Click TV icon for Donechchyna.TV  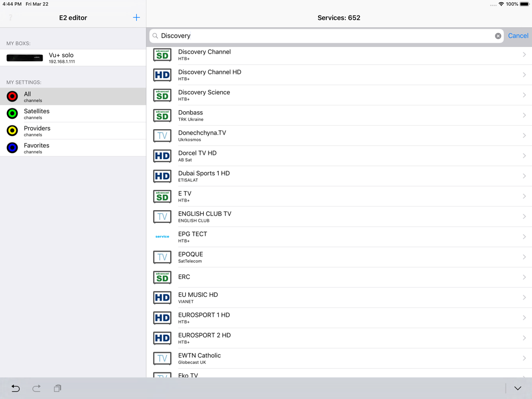tap(162, 136)
